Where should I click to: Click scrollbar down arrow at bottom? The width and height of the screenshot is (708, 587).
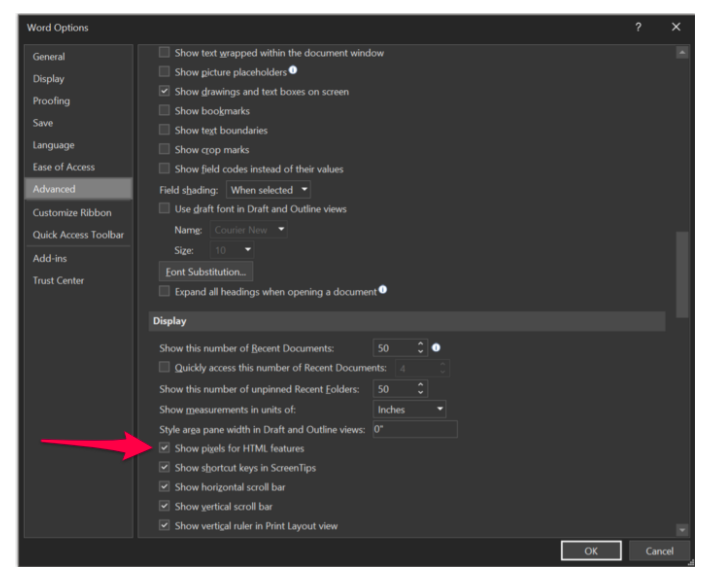pos(682,529)
